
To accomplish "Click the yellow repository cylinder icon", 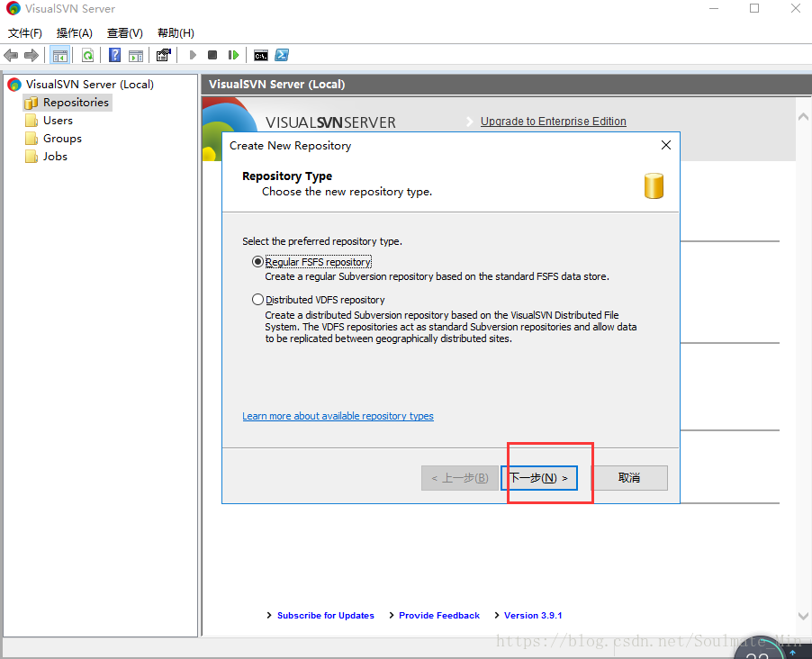I will 654,186.
